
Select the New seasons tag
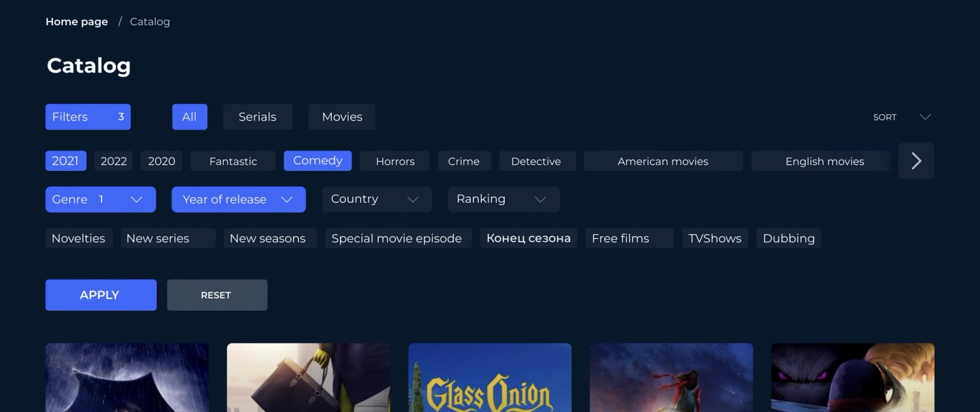270,239
